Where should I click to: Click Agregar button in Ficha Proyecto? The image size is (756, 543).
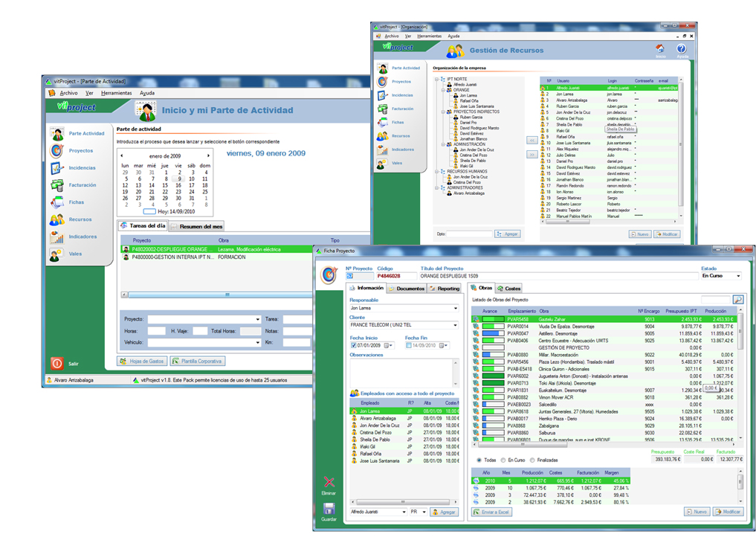coord(444,513)
